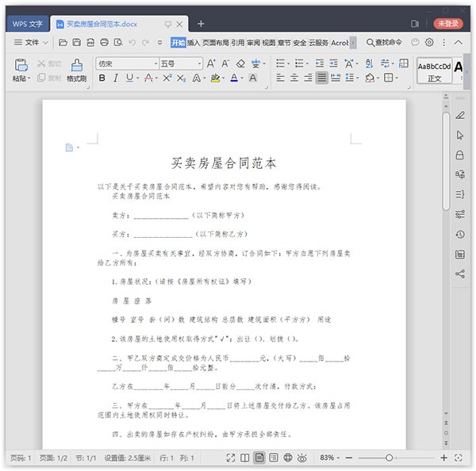This screenshot has width=476, height=471.
Task: Toggle bold formatting
Action: coord(102,78)
